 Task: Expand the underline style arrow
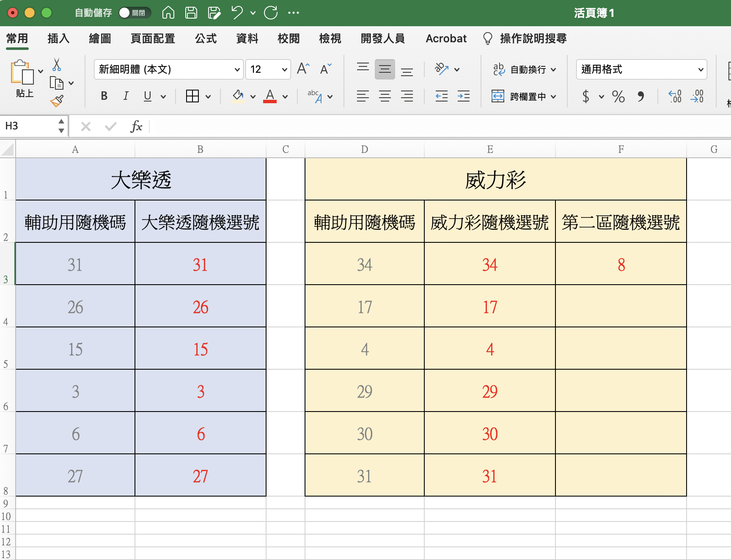click(x=163, y=96)
